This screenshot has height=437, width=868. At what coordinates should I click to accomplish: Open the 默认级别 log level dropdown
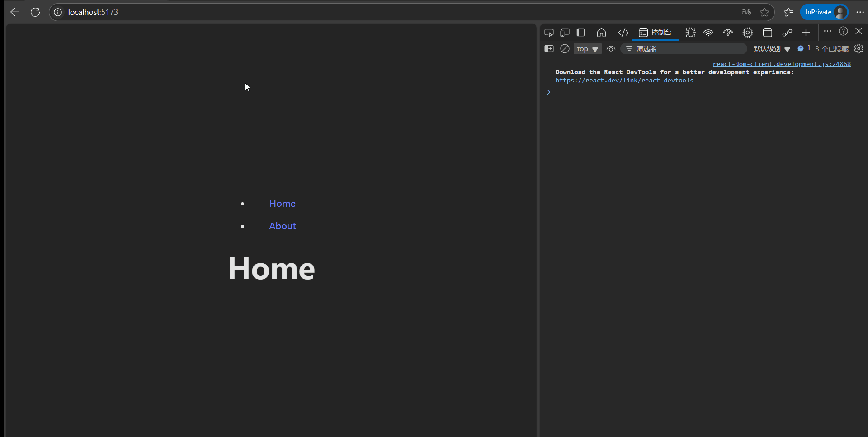pos(772,49)
